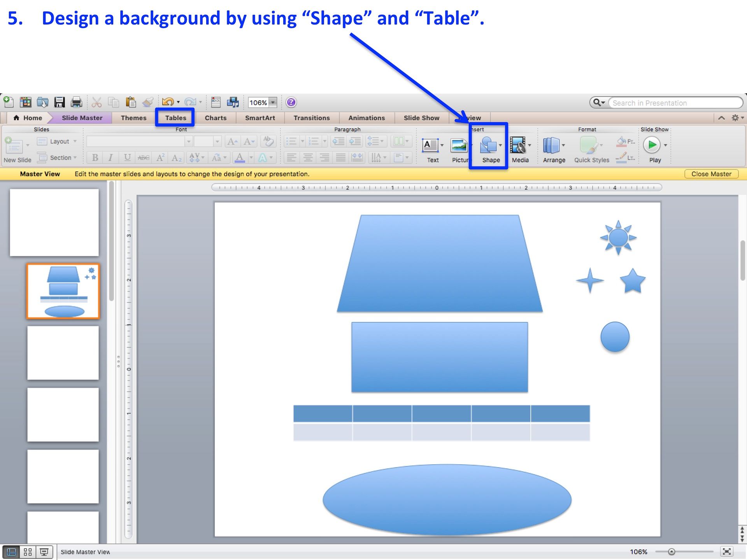Toggle italic formatting
Viewport: 747px width, 560px height.
point(110,157)
